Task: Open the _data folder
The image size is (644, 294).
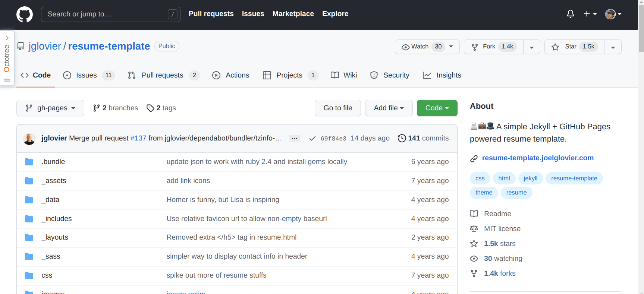Action: [50, 200]
